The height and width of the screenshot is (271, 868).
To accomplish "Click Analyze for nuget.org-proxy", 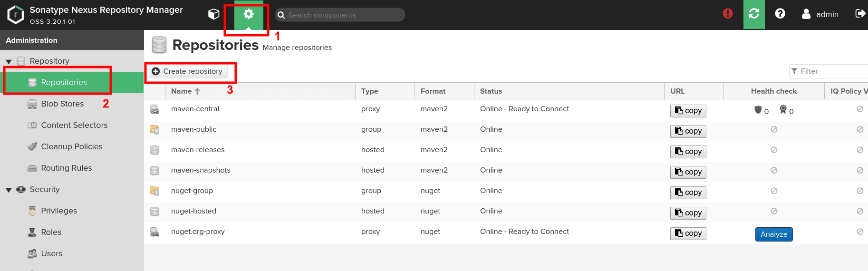I will (x=774, y=234).
